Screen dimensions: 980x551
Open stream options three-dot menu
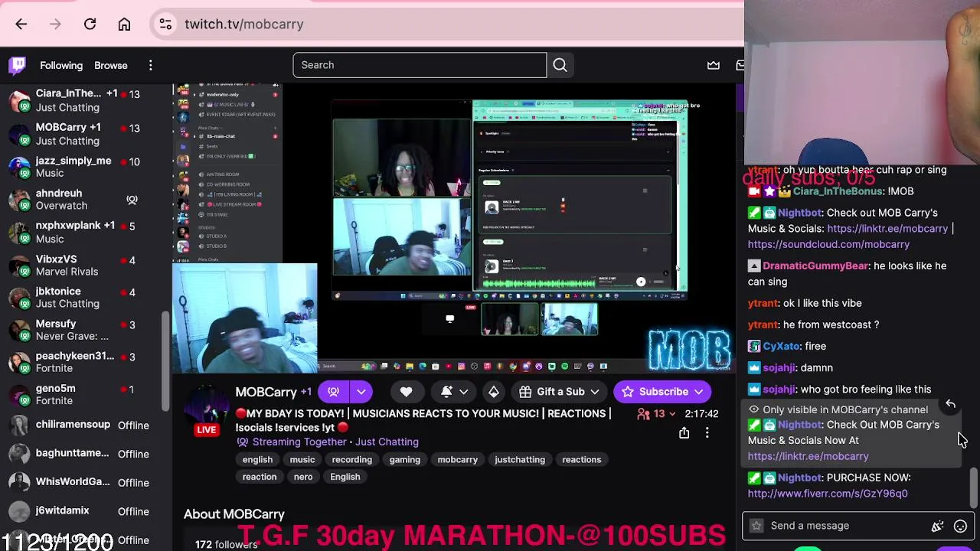coord(707,433)
